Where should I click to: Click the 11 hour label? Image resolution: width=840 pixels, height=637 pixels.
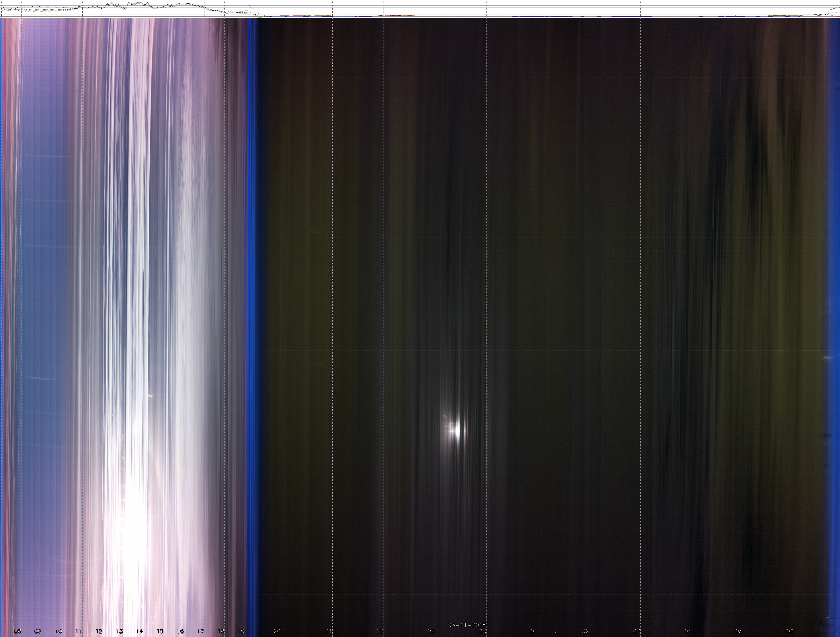pyautogui.click(x=79, y=631)
